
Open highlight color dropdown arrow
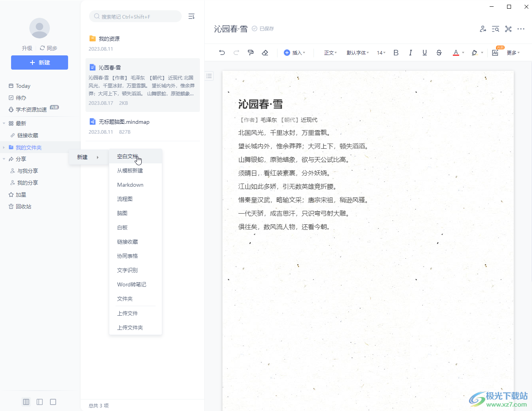click(x=482, y=53)
